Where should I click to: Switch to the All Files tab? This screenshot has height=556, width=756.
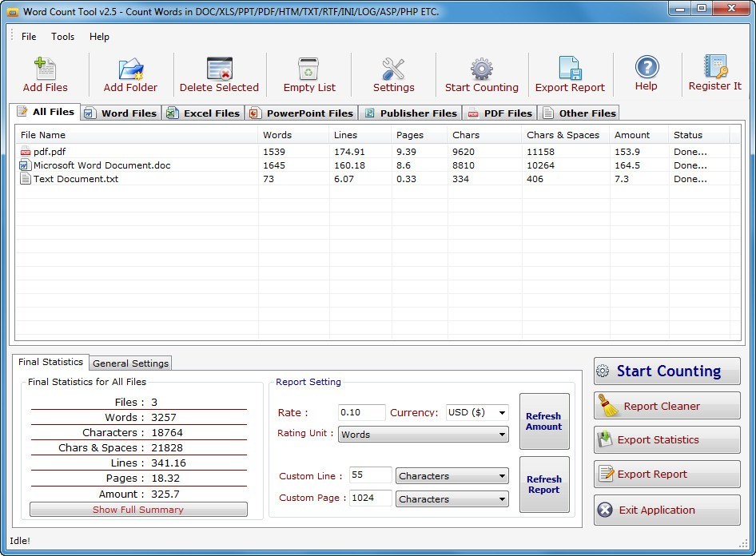[x=46, y=112]
